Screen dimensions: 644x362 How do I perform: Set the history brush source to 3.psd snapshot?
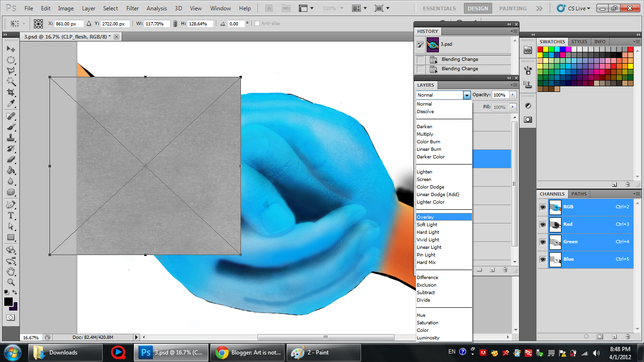click(x=420, y=44)
